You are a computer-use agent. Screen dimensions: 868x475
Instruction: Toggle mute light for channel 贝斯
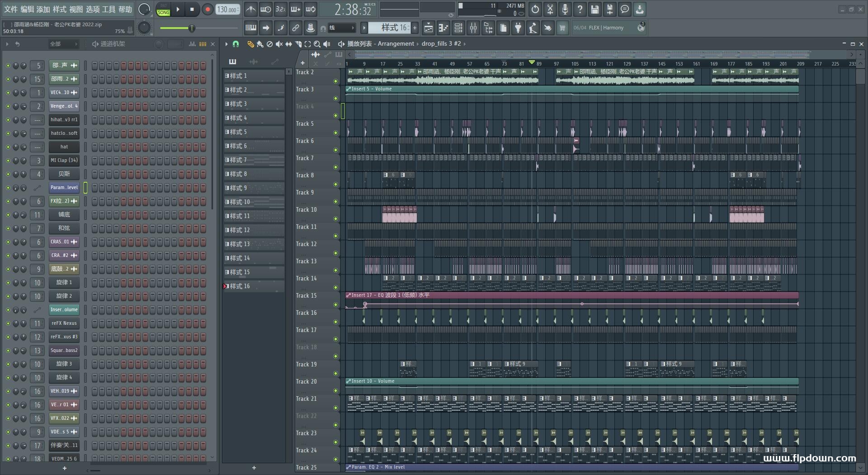[8, 174]
